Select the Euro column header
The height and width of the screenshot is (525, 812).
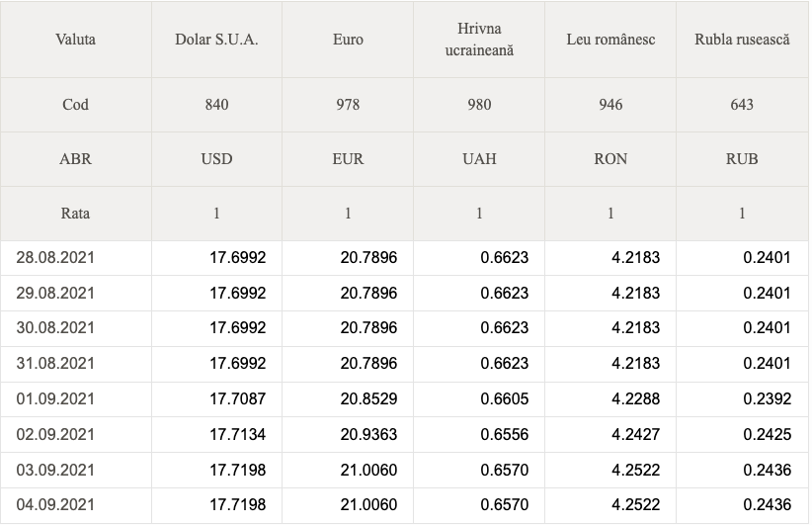[348, 40]
